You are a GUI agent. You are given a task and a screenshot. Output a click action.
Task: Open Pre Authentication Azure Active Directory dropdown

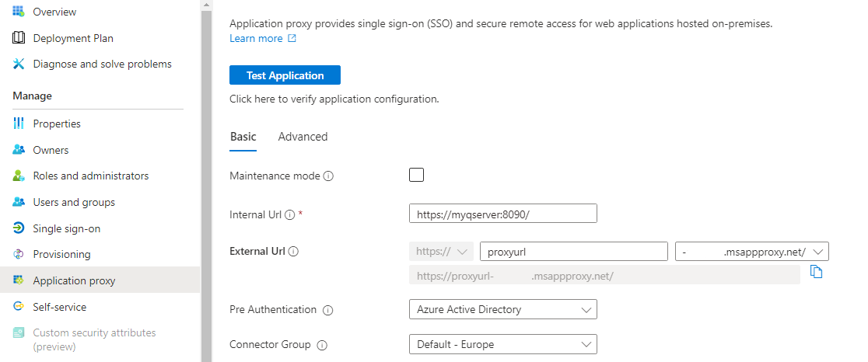click(502, 309)
